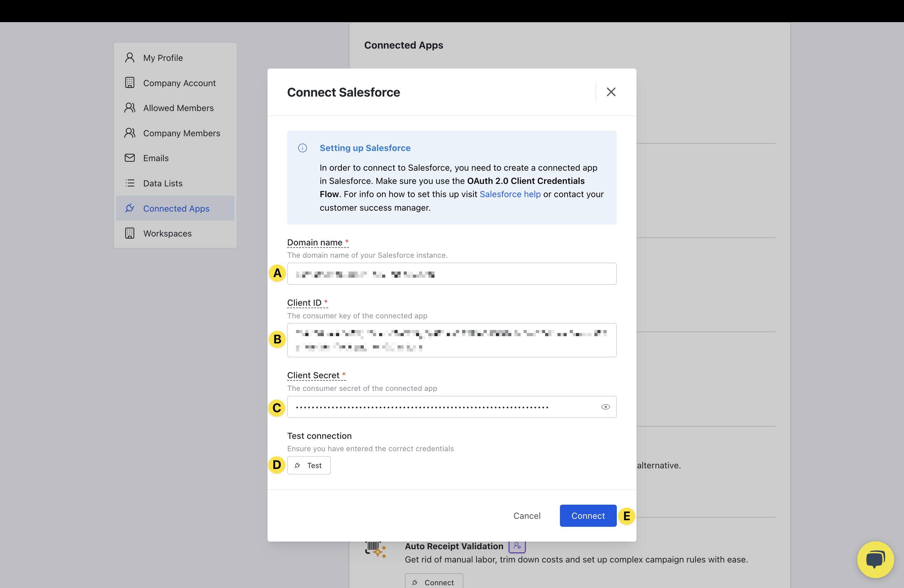The width and height of the screenshot is (904, 588).
Task: Click the Auto Receipt Validation user badge icon
Action: pos(517,546)
